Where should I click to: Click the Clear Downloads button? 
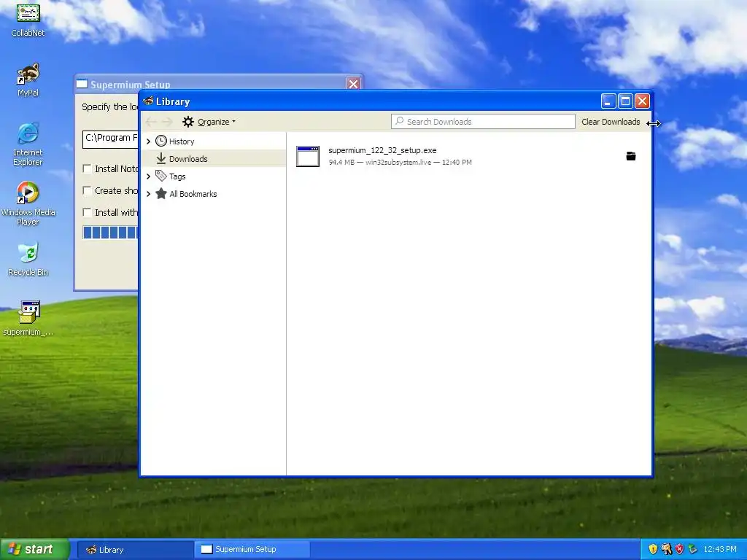pyautogui.click(x=611, y=122)
